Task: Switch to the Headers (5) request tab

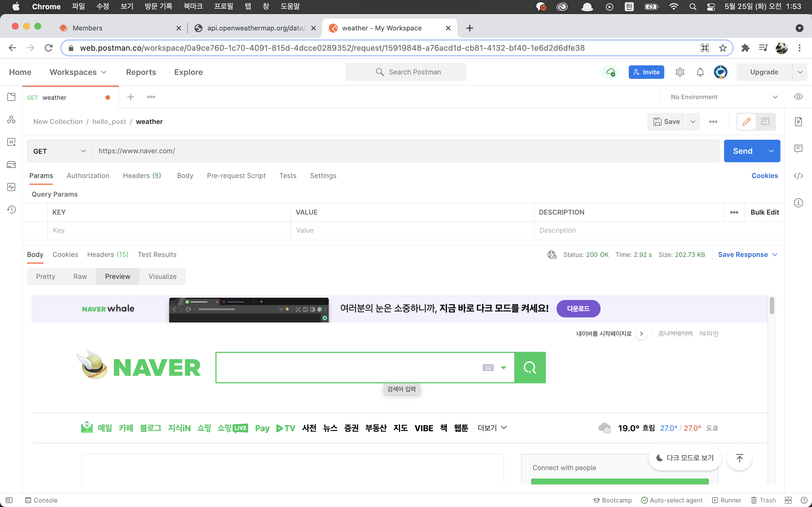Action: [x=142, y=176]
